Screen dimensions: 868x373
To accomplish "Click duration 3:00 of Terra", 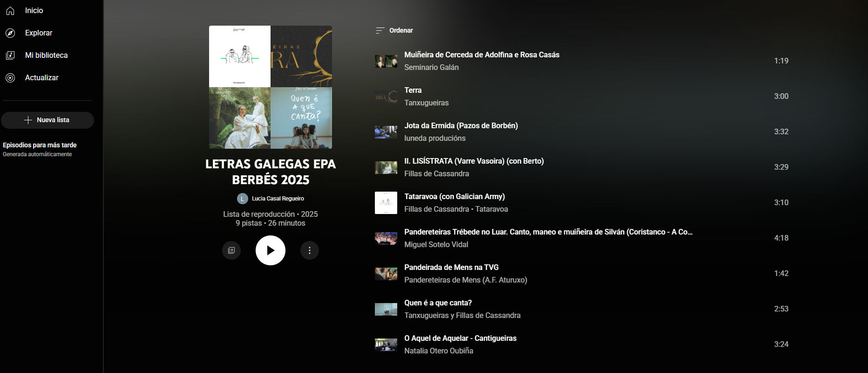I will (781, 97).
